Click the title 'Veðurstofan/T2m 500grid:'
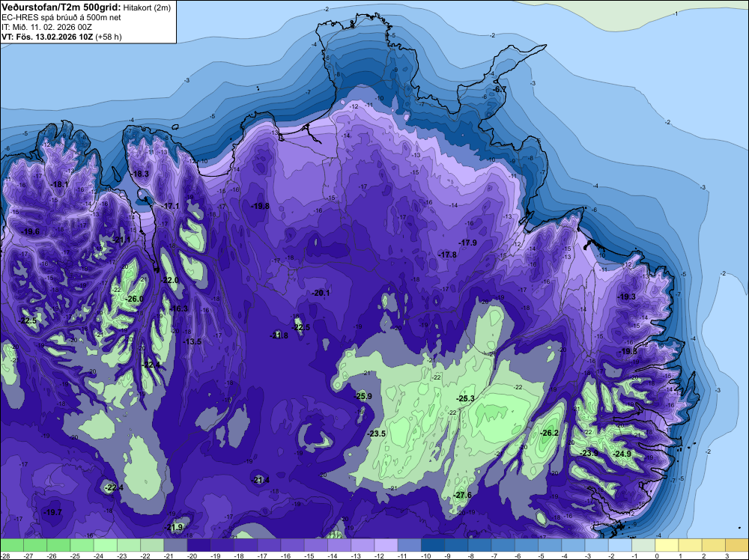749x560 pixels. (61, 7)
